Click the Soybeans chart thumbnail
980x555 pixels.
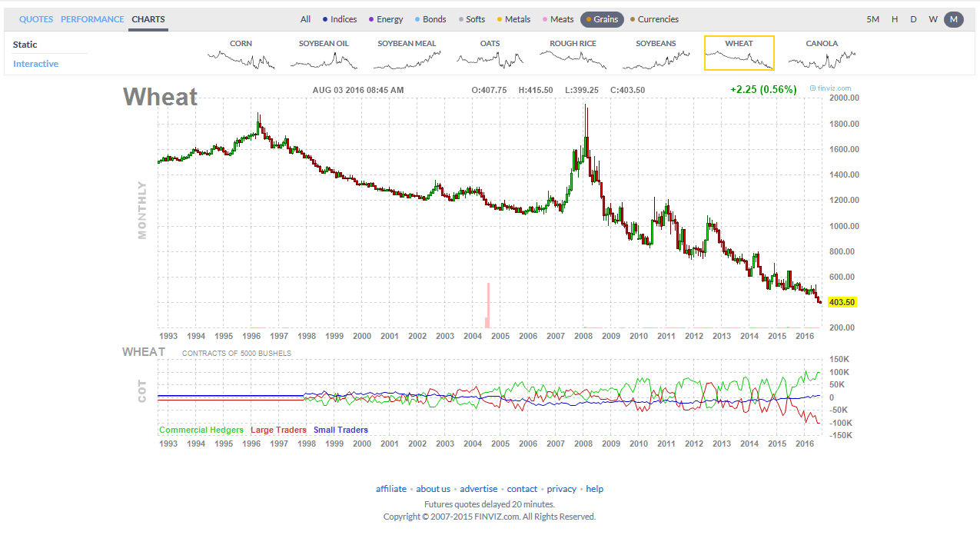click(x=656, y=54)
